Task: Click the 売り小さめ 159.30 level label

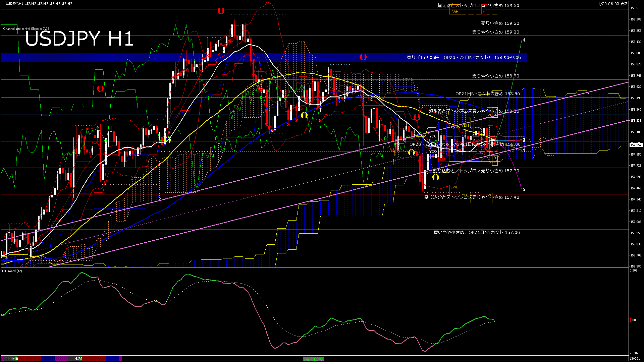Action: pos(500,23)
